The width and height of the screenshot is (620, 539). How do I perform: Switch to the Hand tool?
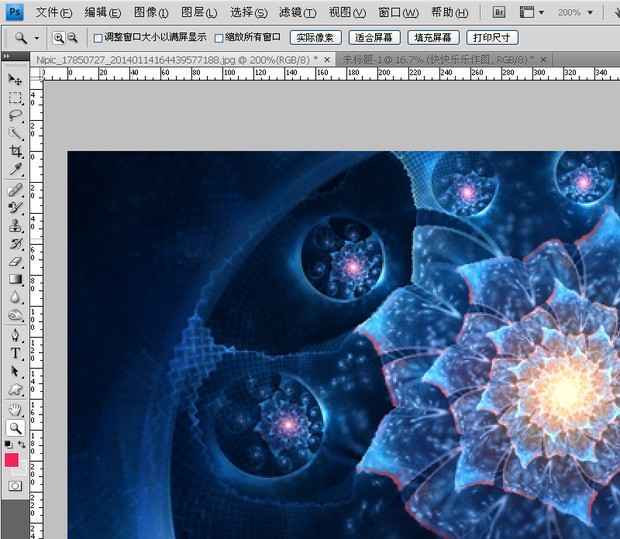tap(15, 409)
